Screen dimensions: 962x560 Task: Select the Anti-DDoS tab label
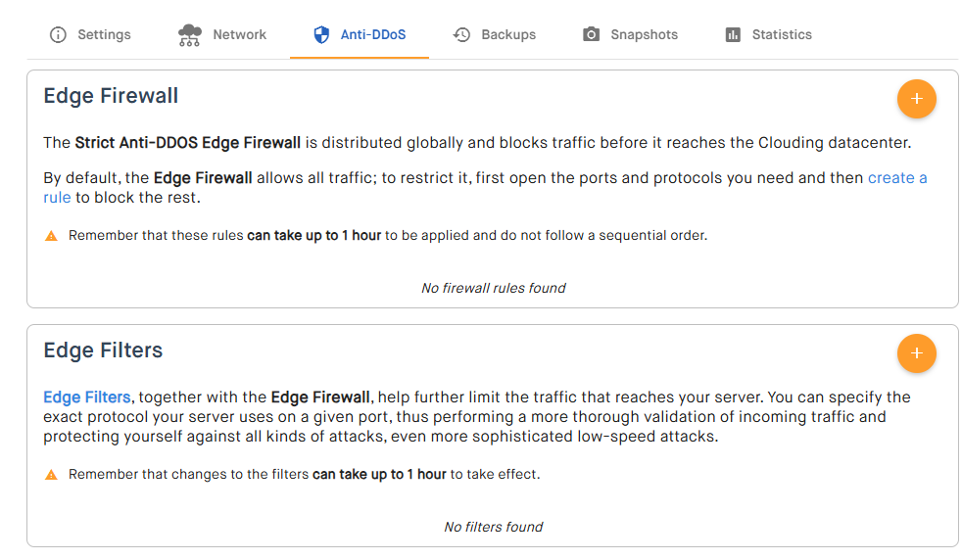click(x=373, y=34)
